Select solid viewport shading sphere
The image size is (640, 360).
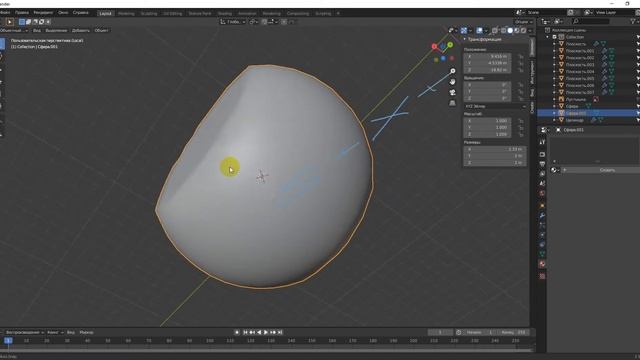pos(510,30)
